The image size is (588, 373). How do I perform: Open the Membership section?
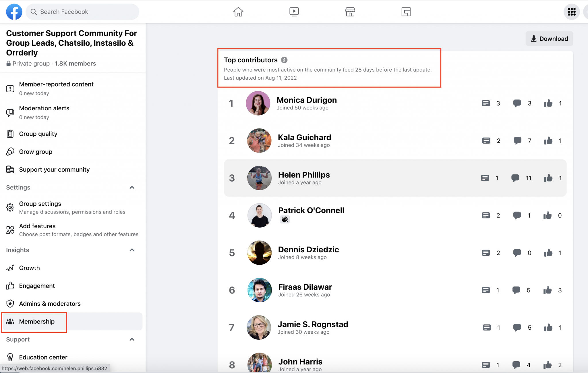click(37, 322)
